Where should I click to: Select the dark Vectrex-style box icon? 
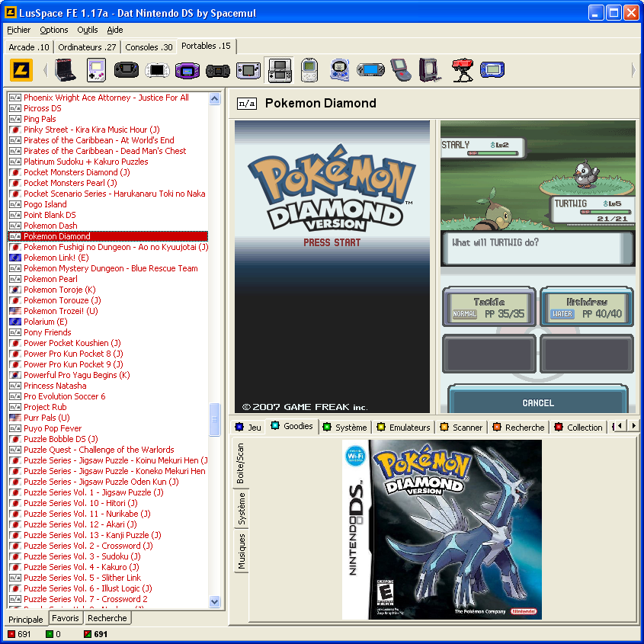click(x=430, y=70)
